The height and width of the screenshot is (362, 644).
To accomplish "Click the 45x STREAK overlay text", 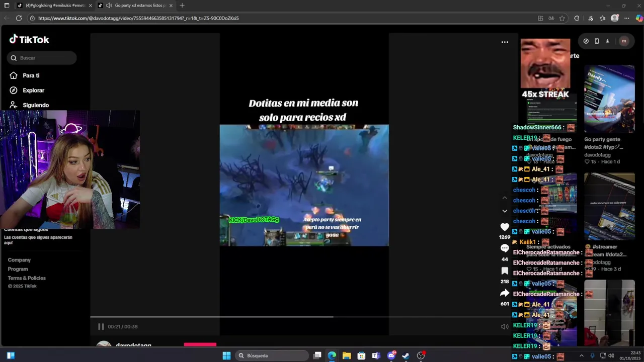I will [x=545, y=95].
